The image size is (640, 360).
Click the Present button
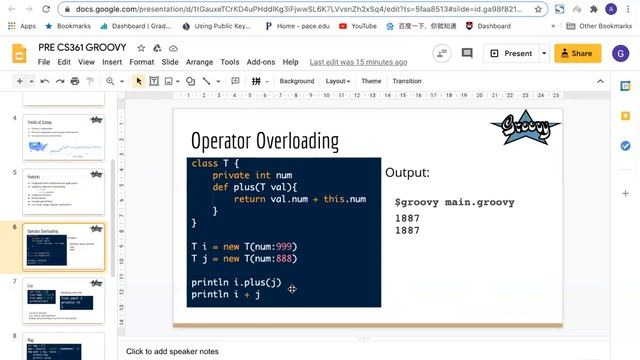tap(511, 53)
